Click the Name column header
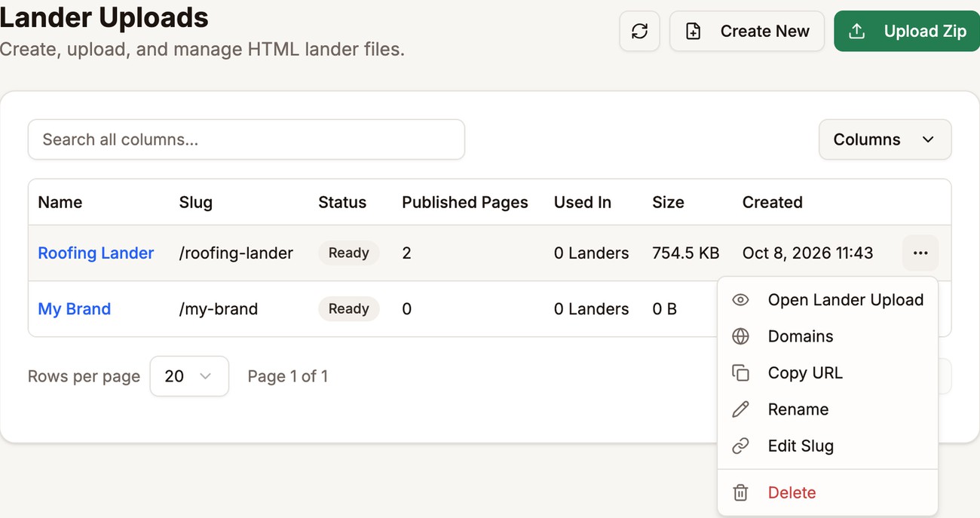This screenshot has height=518, width=980. (60, 202)
